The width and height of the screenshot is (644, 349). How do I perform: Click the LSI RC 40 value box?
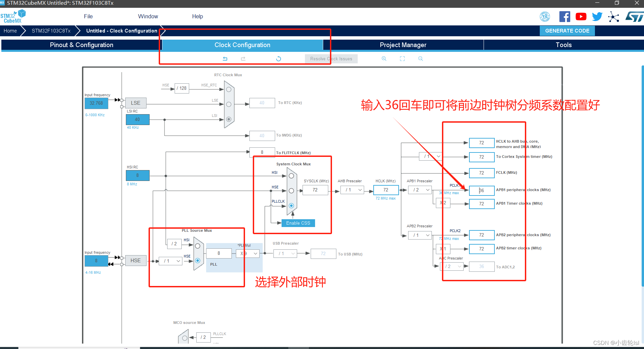137,120
